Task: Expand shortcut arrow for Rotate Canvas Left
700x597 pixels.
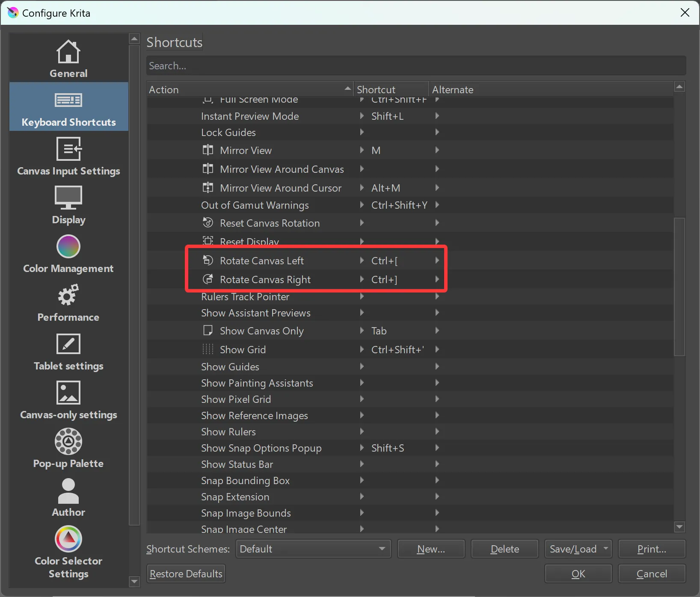Action: 362,260
